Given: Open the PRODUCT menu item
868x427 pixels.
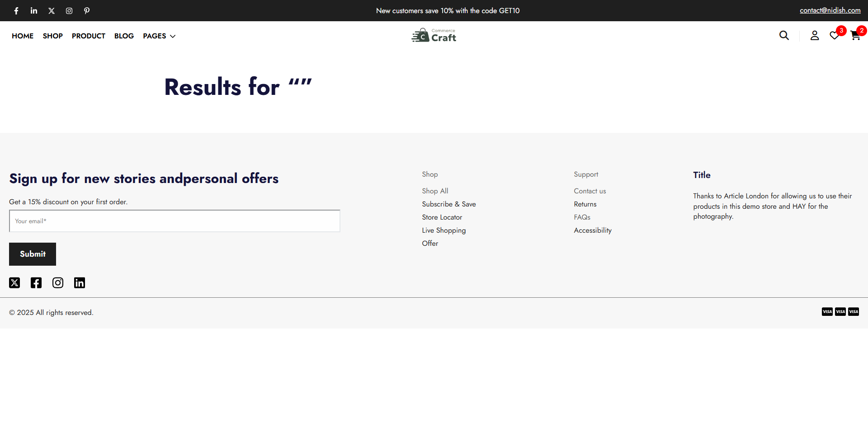Looking at the screenshot, I should pos(89,36).
